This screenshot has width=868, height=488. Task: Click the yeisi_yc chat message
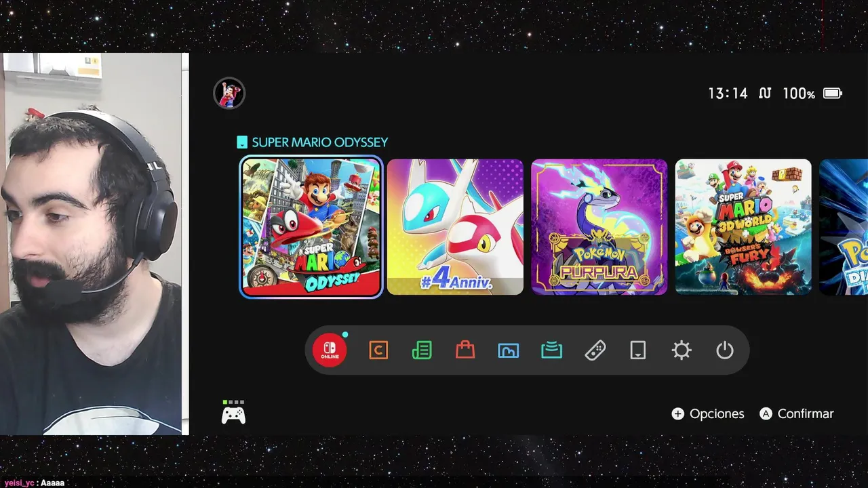pyautogui.click(x=35, y=483)
